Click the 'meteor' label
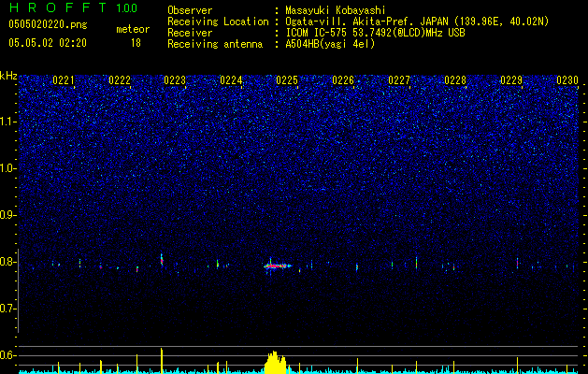 [x=133, y=29]
